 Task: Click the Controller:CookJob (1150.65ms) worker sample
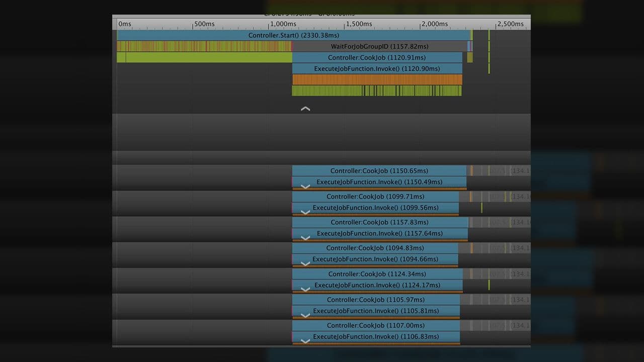click(x=379, y=171)
